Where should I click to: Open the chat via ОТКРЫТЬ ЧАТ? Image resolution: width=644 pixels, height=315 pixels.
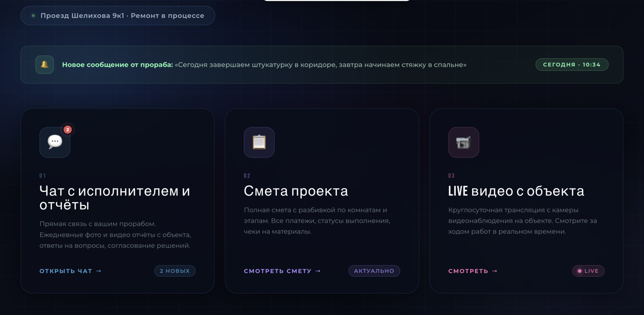66,271
